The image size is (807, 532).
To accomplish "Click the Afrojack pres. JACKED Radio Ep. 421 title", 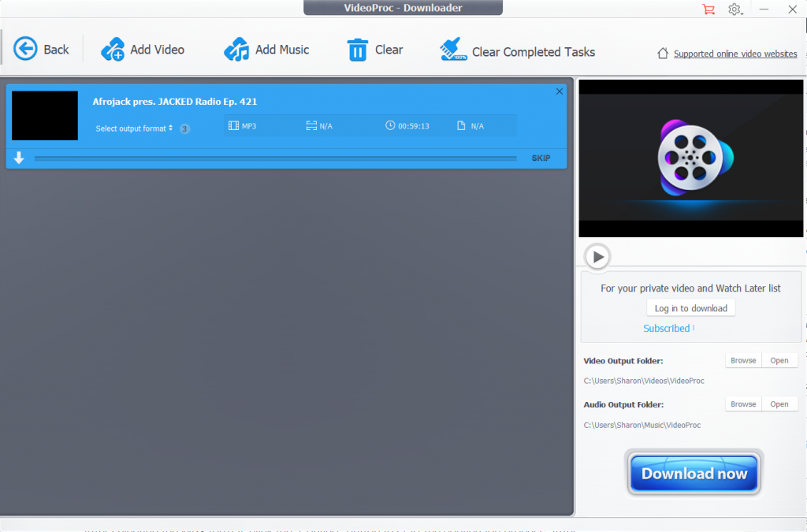I will point(175,102).
